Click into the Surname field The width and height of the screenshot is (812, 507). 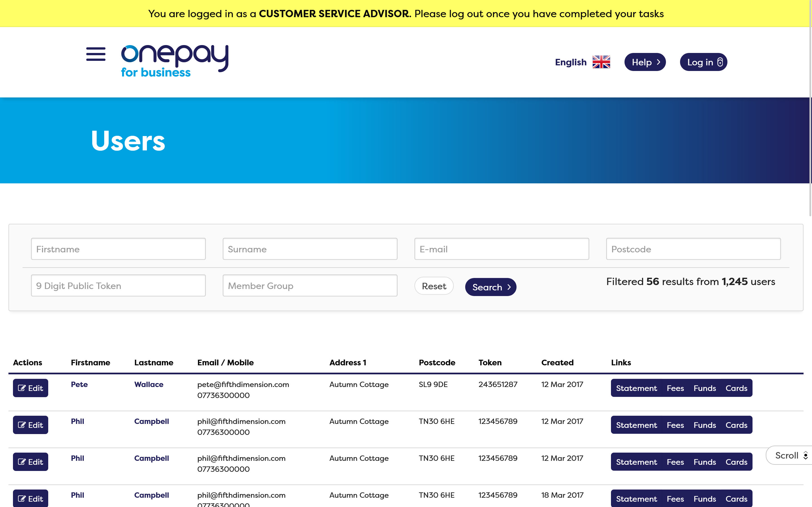click(x=310, y=249)
